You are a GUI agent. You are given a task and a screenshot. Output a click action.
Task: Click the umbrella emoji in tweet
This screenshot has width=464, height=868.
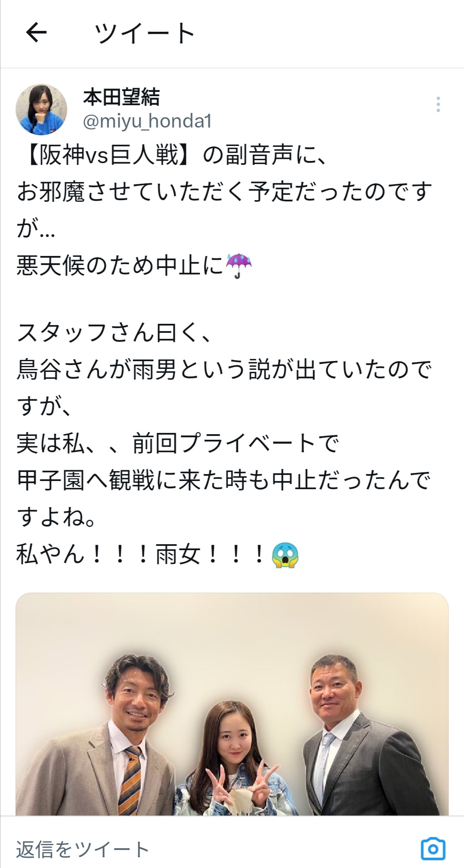(x=238, y=266)
